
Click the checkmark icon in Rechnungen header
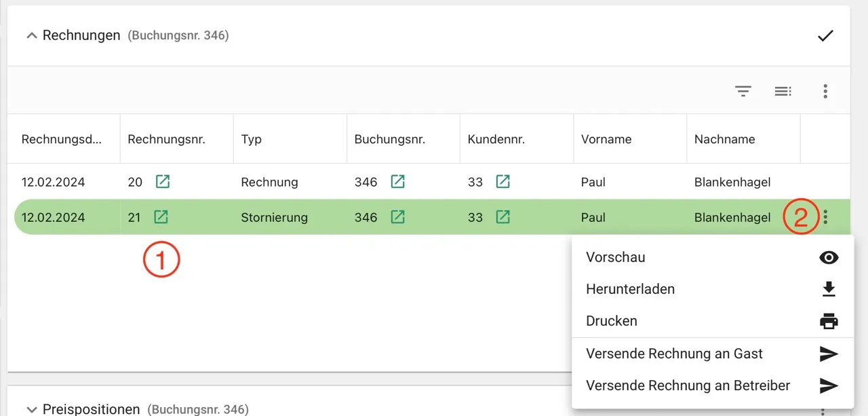click(825, 36)
